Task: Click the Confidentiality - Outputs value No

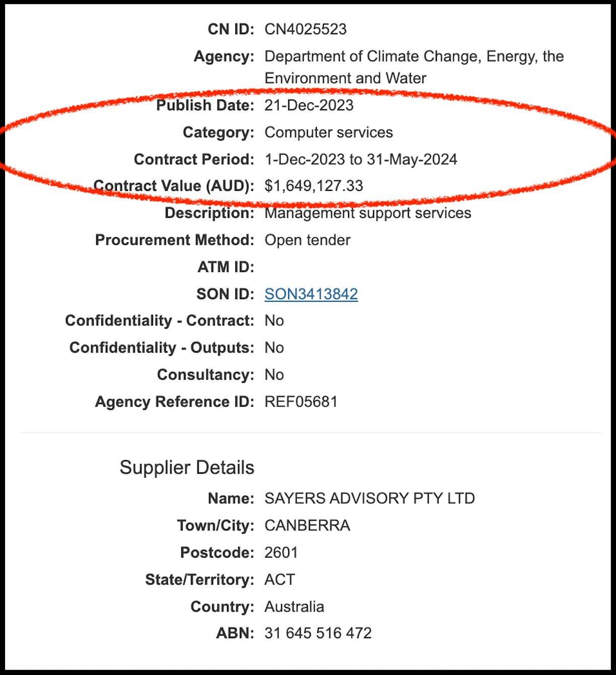Action: coord(274,348)
